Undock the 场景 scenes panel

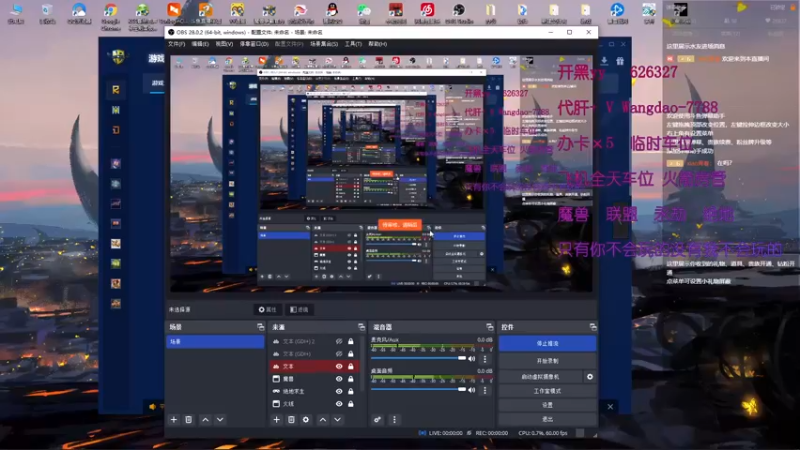[x=261, y=327]
